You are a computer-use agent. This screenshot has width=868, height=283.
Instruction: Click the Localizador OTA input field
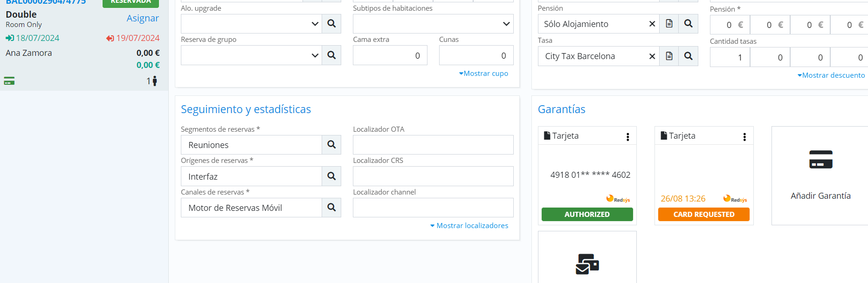coord(433,145)
